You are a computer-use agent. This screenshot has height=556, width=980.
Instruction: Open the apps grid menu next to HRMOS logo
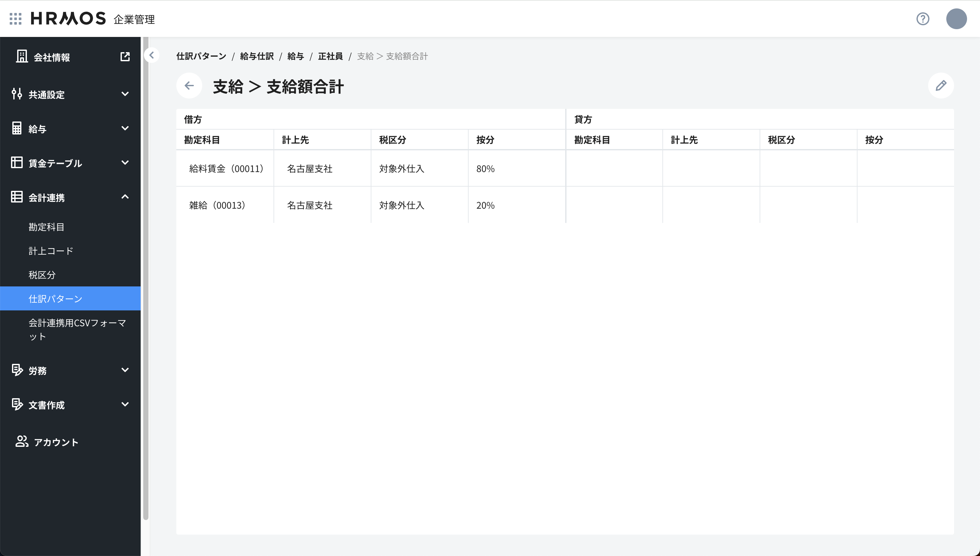[x=15, y=19]
